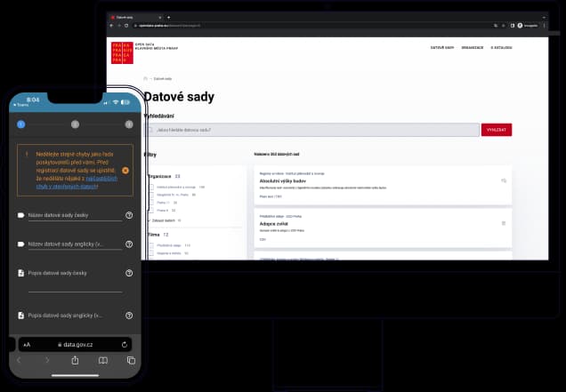Open the Datové sady navigation item

[x=442, y=46]
